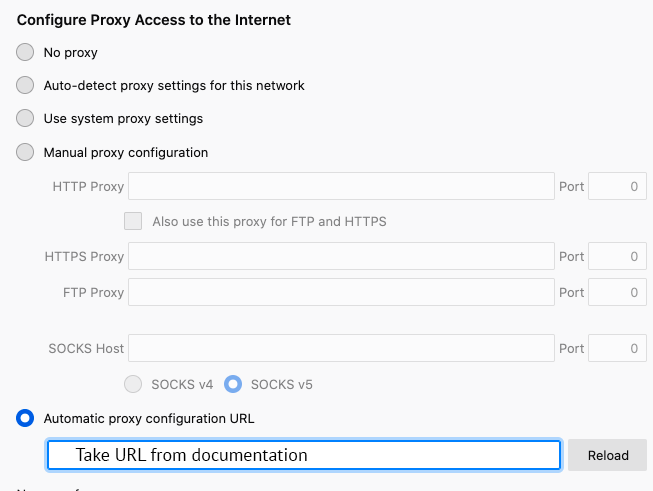Click the HTTP Proxy text field
This screenshot has width=653, height=491.
pos(341,187)
